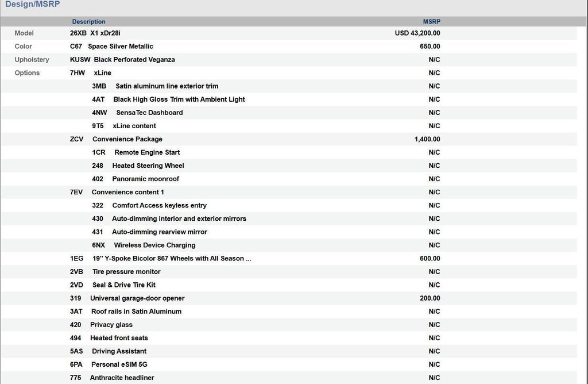Click the Satin aluminum line exterior trim item

tap(167, 86)
